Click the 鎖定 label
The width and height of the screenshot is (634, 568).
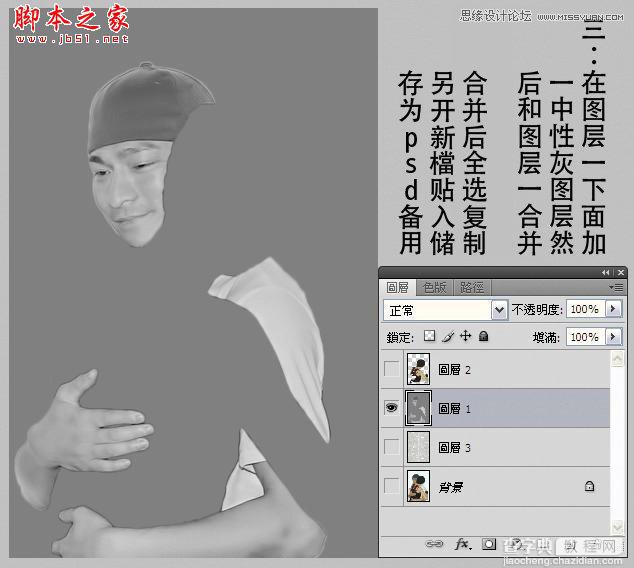point(400,337)
